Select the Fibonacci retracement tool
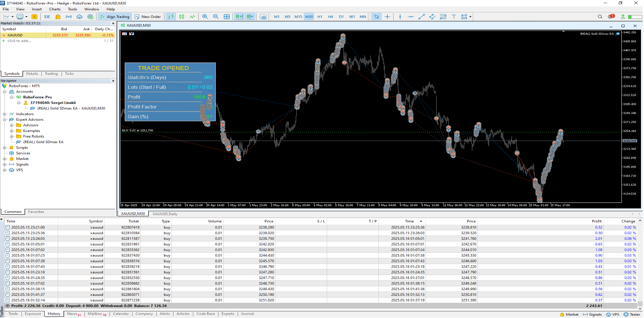This screenshot has height=318, width=644. [x=443, y=16]
